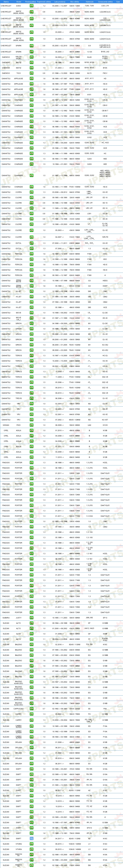The image size is (123, 868).
Task: Click the UA0 body cell
Action: tap(89, 425)
